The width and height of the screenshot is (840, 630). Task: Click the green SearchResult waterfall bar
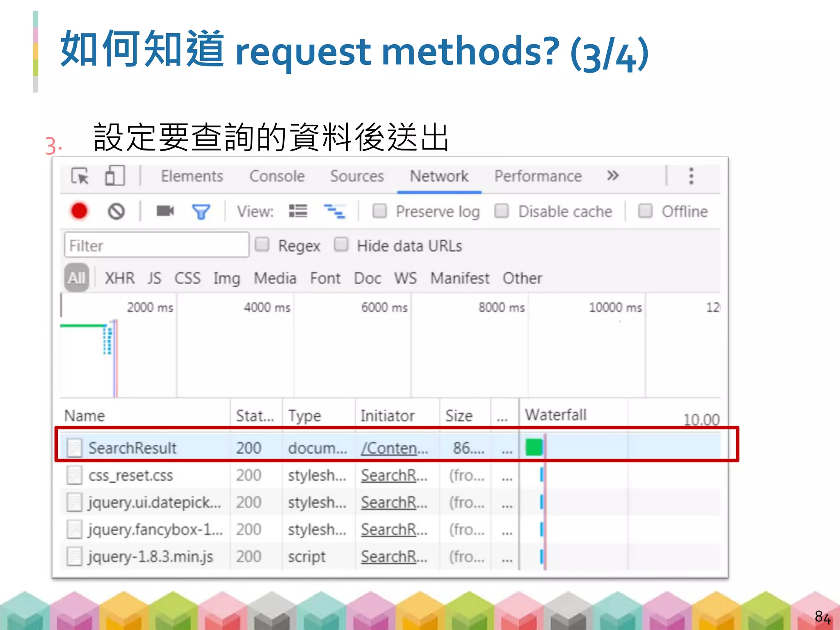pos(534,447)
